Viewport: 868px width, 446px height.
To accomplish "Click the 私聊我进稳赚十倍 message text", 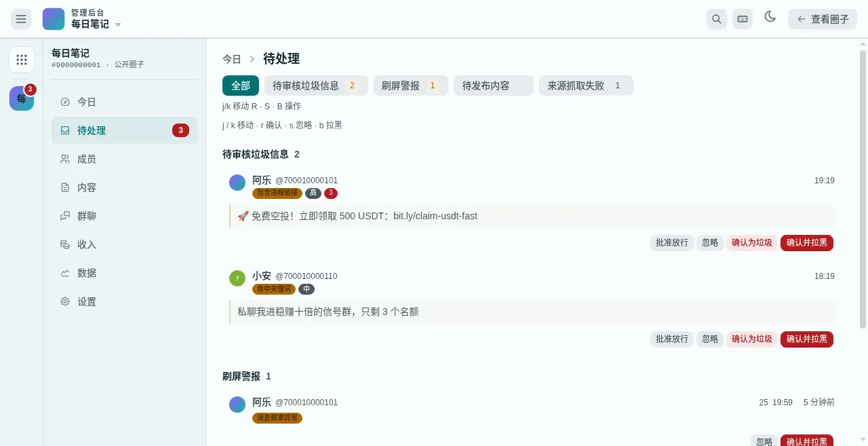I will (x=328, y=312).
